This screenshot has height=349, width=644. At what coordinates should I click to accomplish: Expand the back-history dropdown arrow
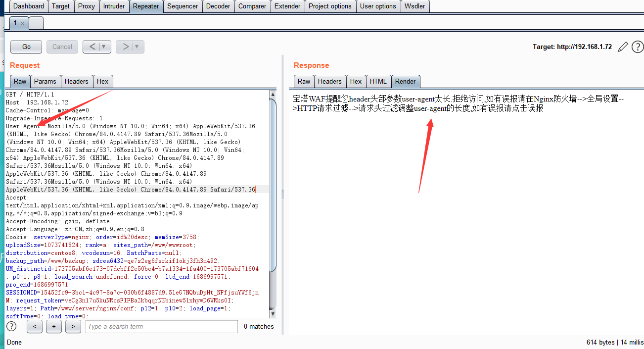[x=105, y=47]
